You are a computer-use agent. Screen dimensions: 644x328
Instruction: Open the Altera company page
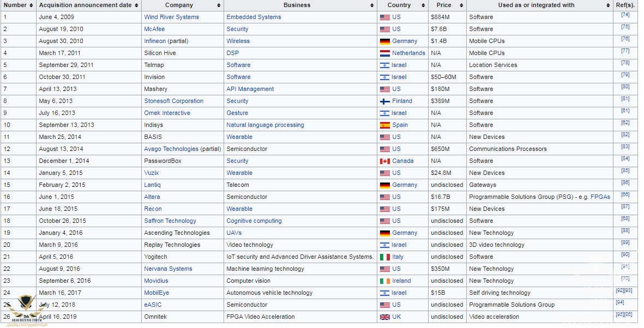[x=152, y=197]
